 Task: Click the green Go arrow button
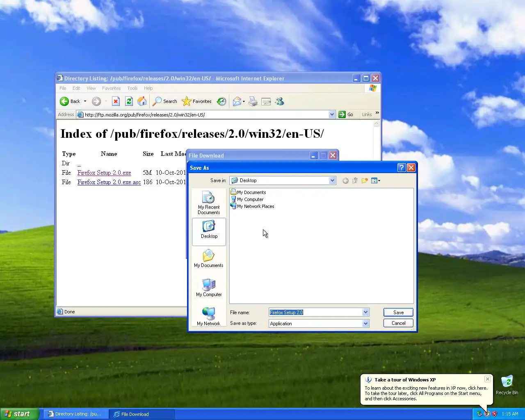coord(342,114)
